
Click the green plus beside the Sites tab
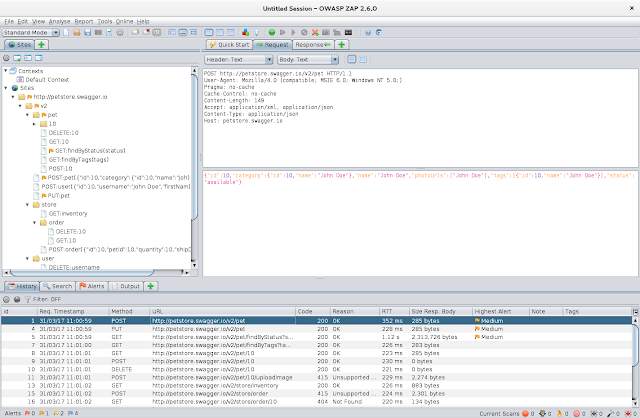point(41,45)
